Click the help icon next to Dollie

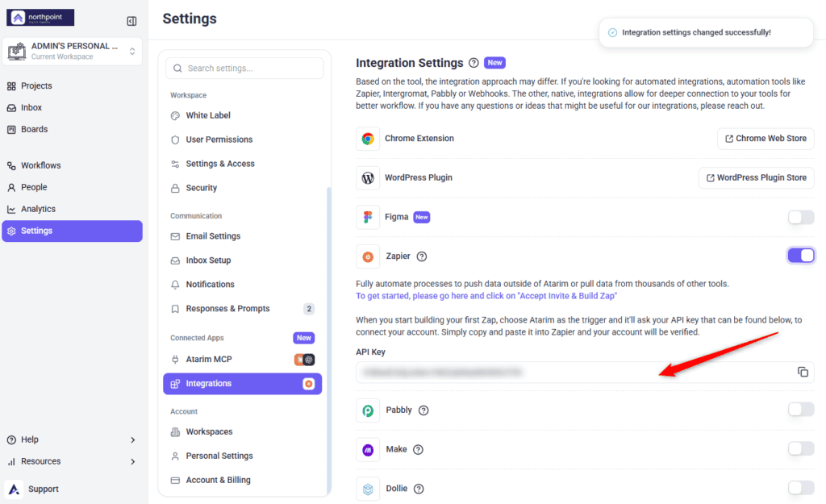click(419, 489)
